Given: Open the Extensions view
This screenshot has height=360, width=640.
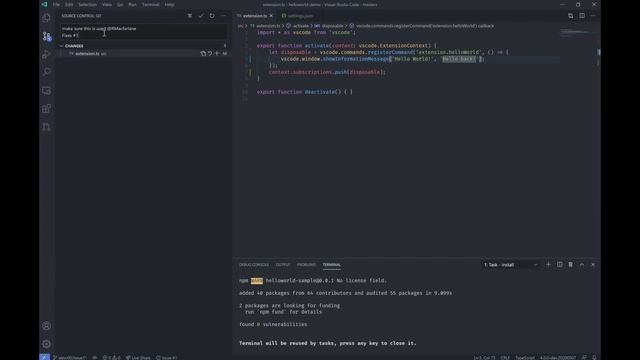Looking at the screenshot, I should (47, 109).
